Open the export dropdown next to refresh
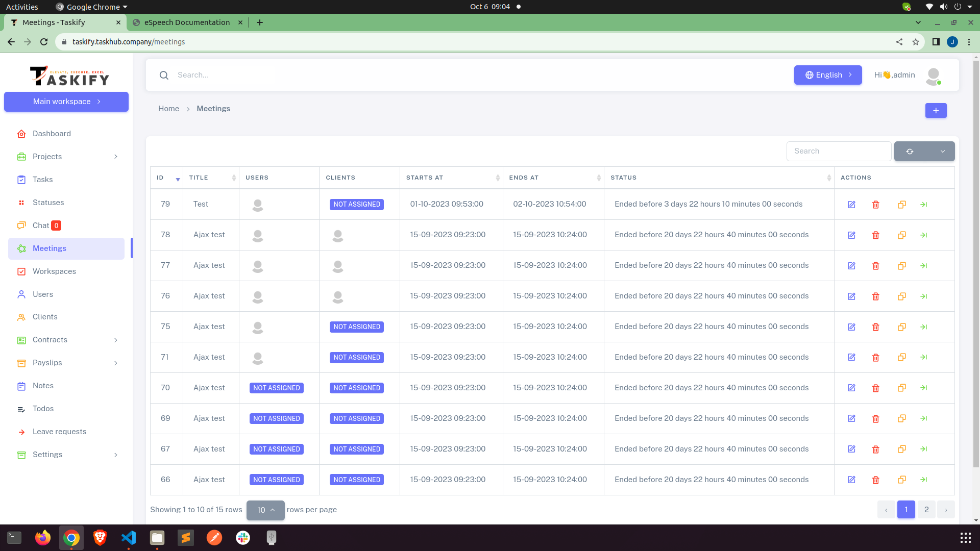 [x=943, y=151]
